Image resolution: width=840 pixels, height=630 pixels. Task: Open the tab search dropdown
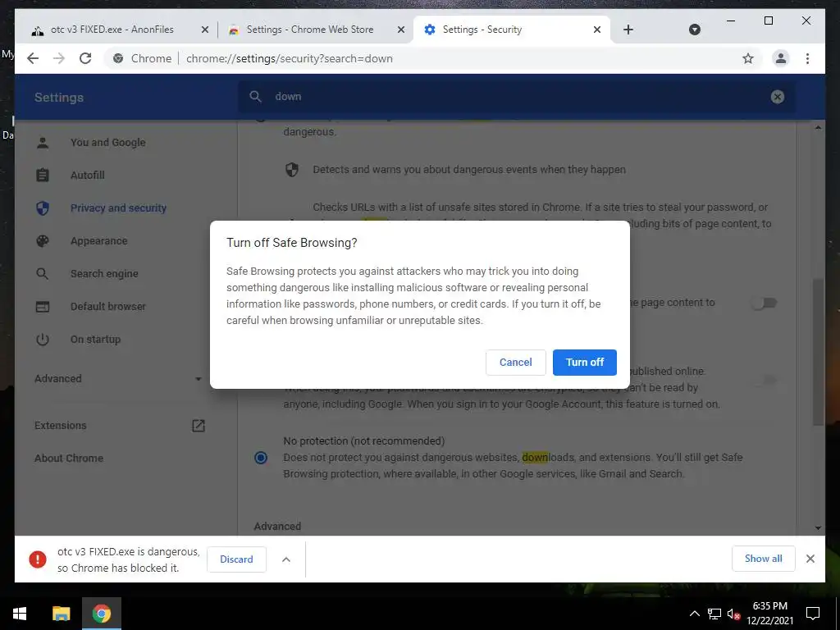(694, 30)
